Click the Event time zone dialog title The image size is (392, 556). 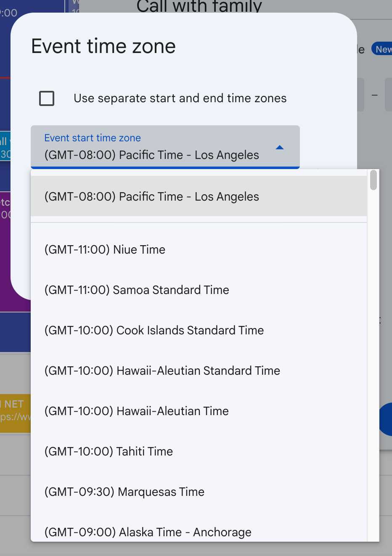point(103,46)
